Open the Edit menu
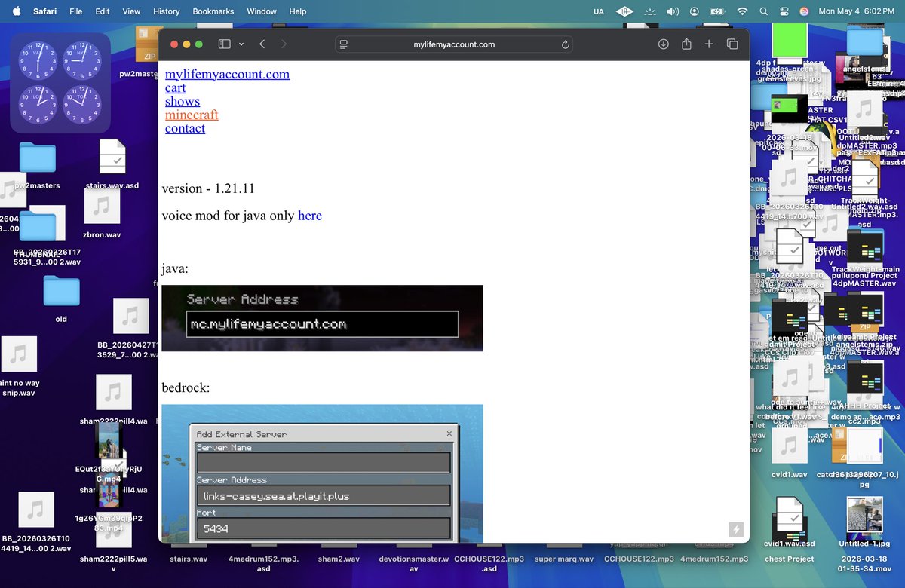This screenshot has height=588, width=905. coord(103,11)
